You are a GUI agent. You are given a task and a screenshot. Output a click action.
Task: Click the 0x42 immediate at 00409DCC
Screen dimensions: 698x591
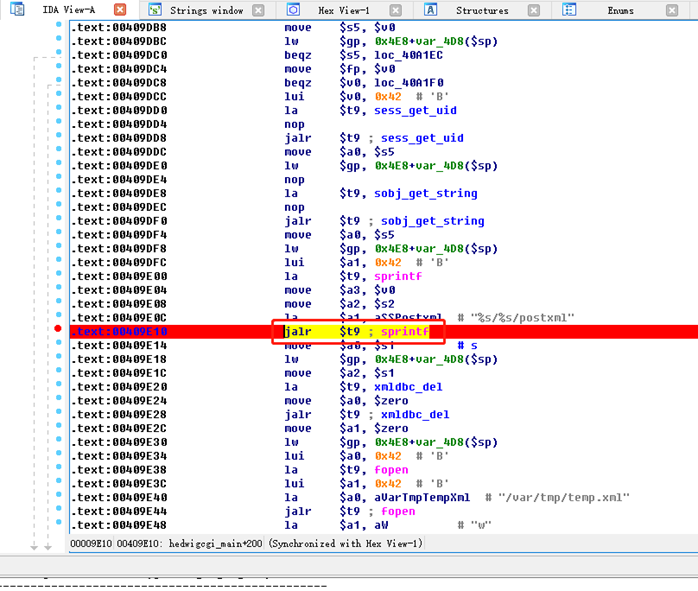388,97
